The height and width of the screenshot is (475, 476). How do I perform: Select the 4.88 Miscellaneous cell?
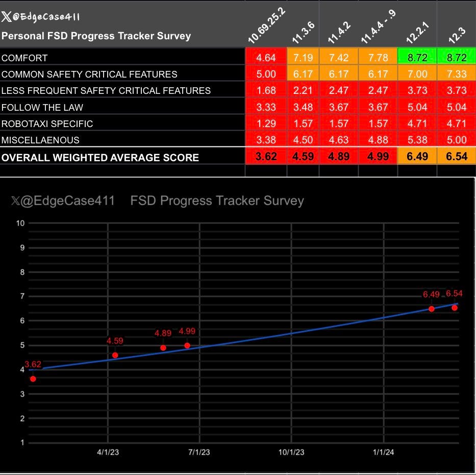(378, 139)
